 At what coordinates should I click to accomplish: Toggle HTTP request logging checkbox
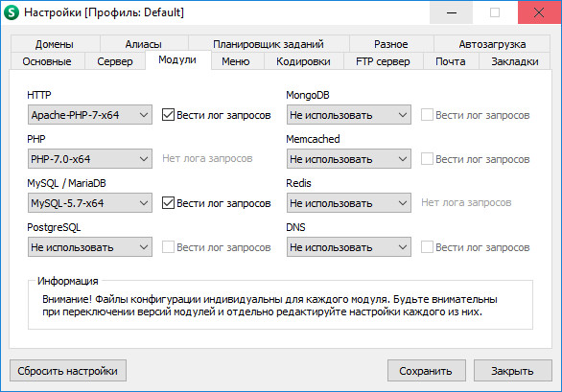pos(168,115)
